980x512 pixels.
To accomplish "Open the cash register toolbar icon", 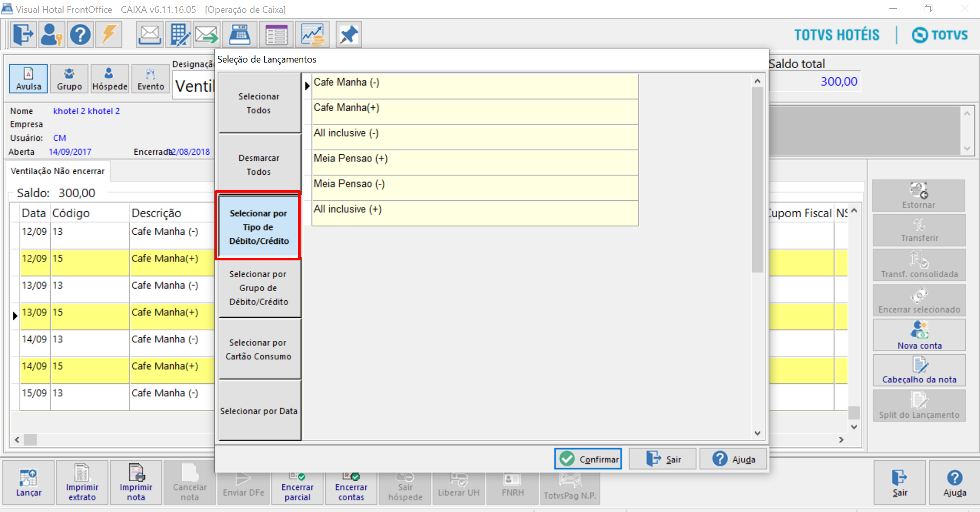I will [239, 35].
